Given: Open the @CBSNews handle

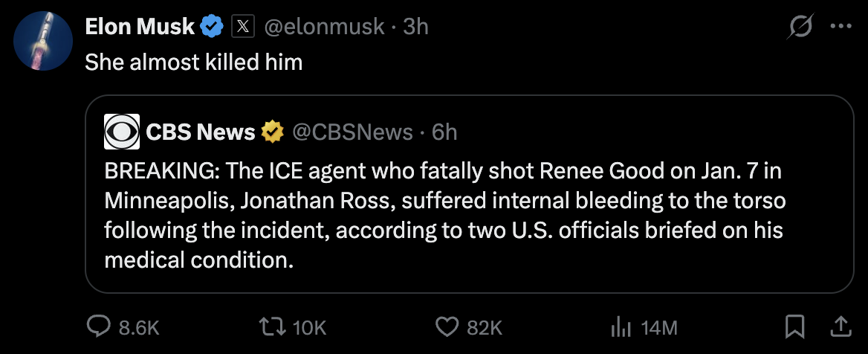Looking at the screenshot, I should [352, 132].
